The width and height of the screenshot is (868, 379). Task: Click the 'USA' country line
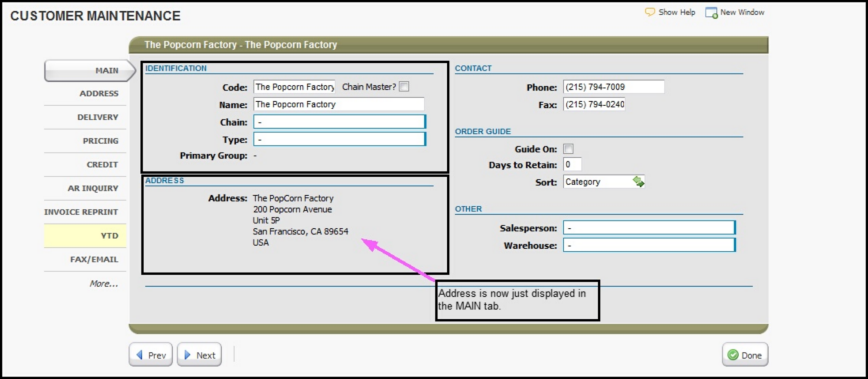coord(260,243)
